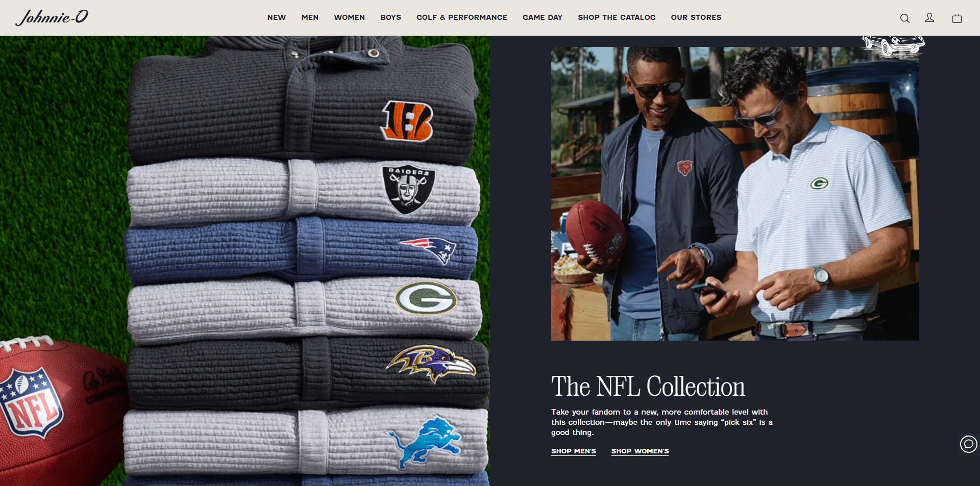Click the photo of two men tailgating
The image size is (980, 486).
[734, 194]
